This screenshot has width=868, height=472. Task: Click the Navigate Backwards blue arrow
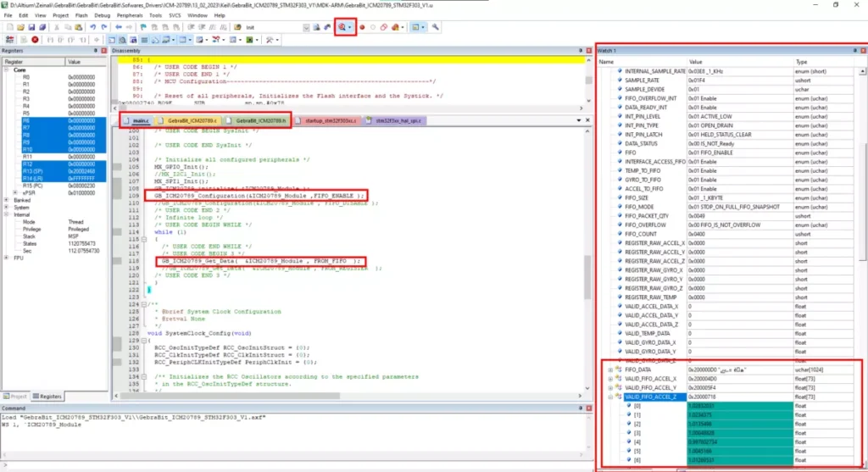(119, 27)
